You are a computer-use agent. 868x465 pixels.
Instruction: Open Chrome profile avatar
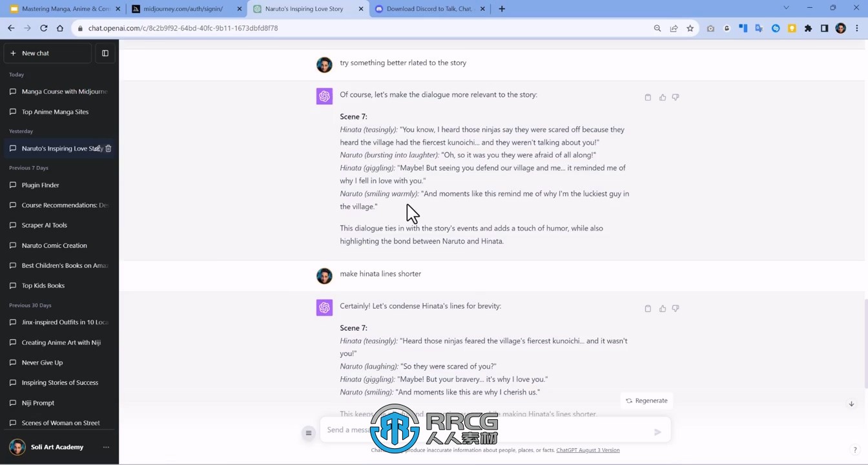[x=840, y=28]
